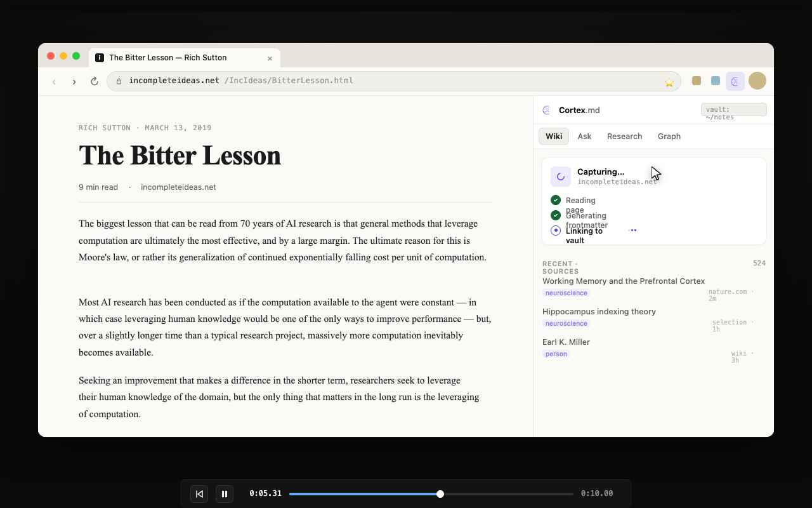Click the address bar URL field
The width and height of the screenshot is (812, 508).
pos(393,81)
